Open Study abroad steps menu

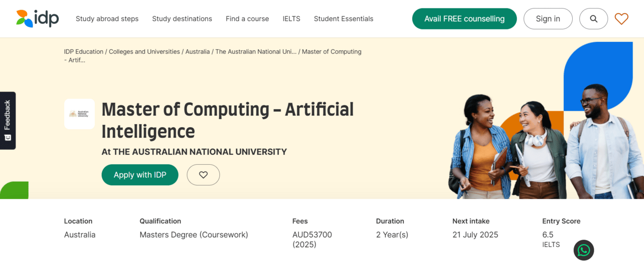click(x=107, y=19)
